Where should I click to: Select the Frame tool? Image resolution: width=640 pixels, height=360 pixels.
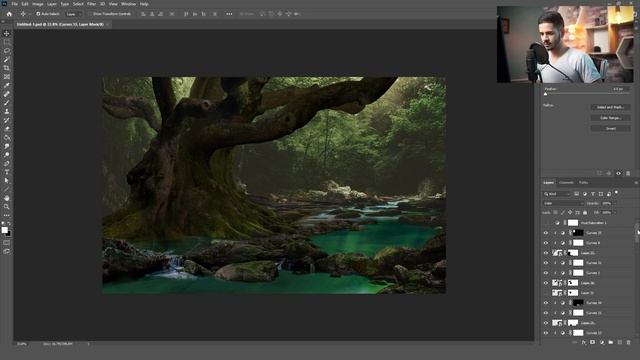[x=7, y=77]
